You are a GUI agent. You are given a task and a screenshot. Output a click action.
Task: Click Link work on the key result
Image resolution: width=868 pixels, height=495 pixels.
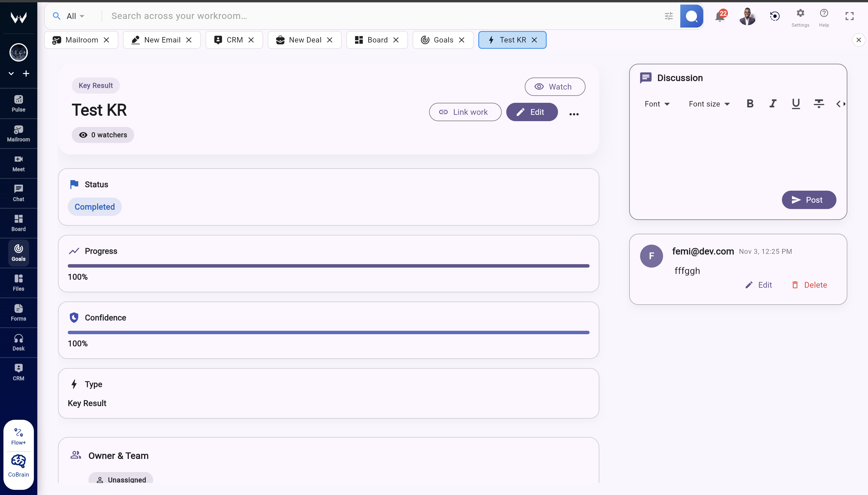tap(465, 111)
